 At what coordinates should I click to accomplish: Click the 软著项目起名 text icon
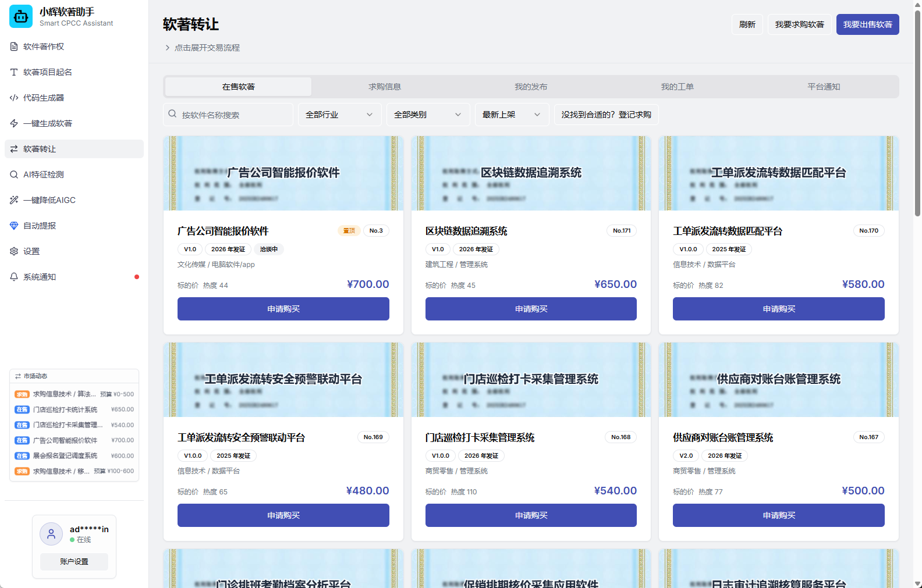click(x=14, y=72)
